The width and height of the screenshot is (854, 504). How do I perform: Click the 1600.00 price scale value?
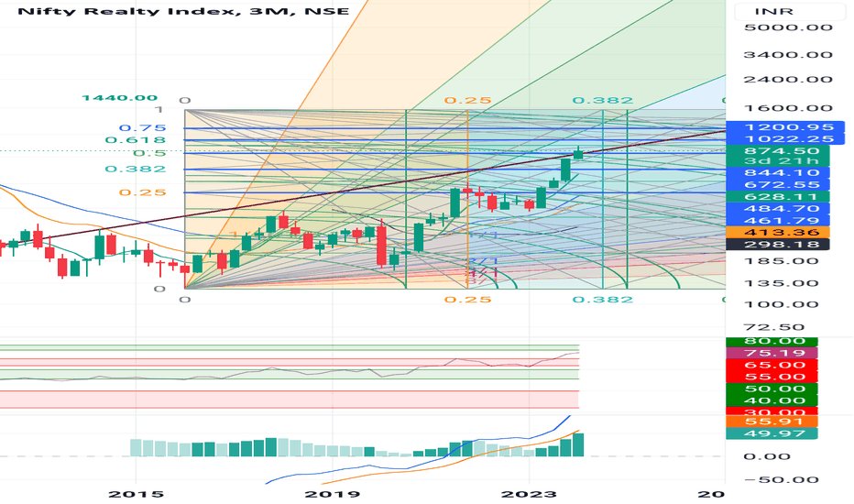tap(788, 108)
